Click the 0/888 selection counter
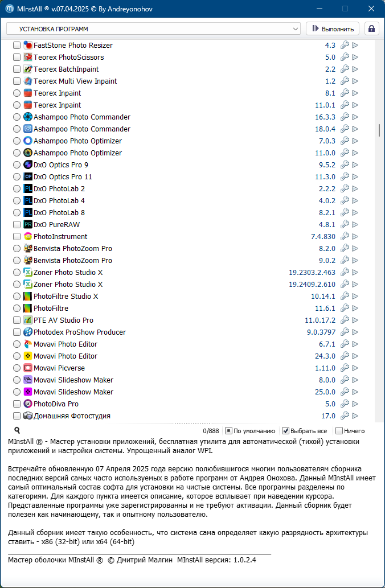The height and width of the screenshot is (588, 385). pos(210,431)
